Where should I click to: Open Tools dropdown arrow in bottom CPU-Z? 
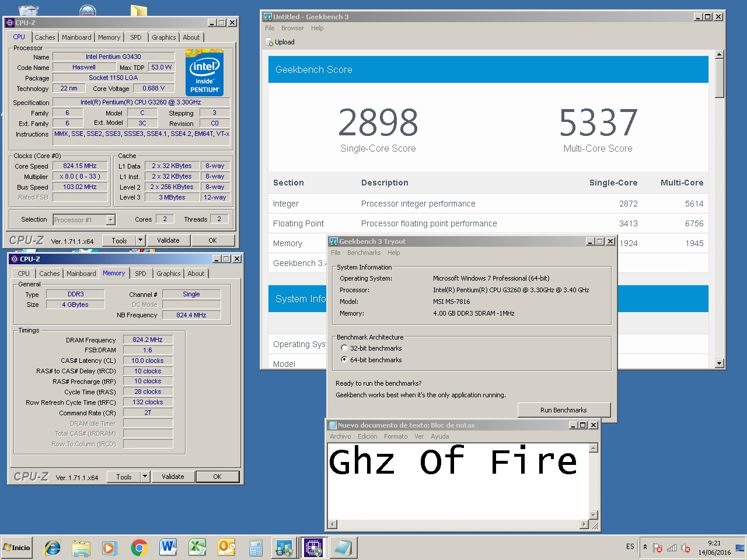[x=145, y=477]
